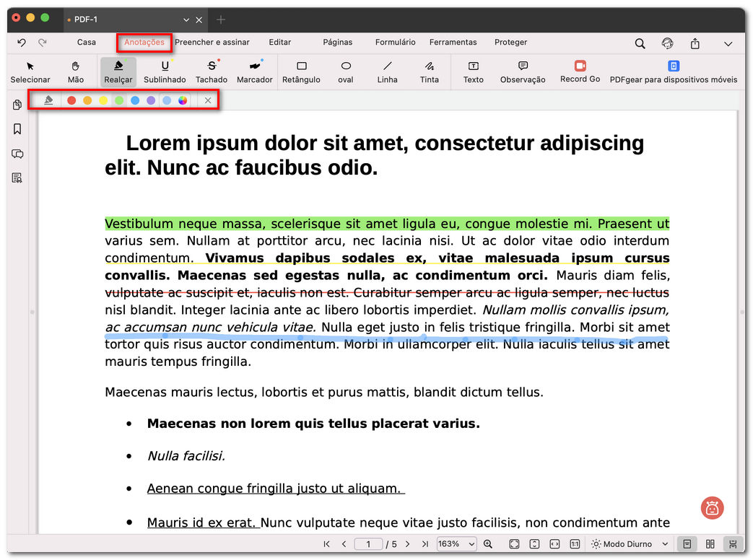The width and height of the screenshot is (753, 560).
Task: Switch to the Anotações ribbon tab
Action: pos(144,43)
